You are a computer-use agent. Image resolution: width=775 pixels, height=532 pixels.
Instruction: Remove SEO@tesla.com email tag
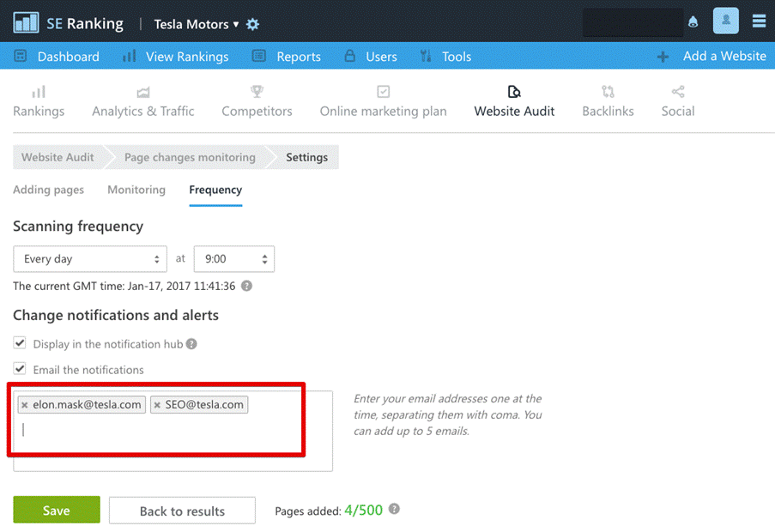tap(157, 405)
